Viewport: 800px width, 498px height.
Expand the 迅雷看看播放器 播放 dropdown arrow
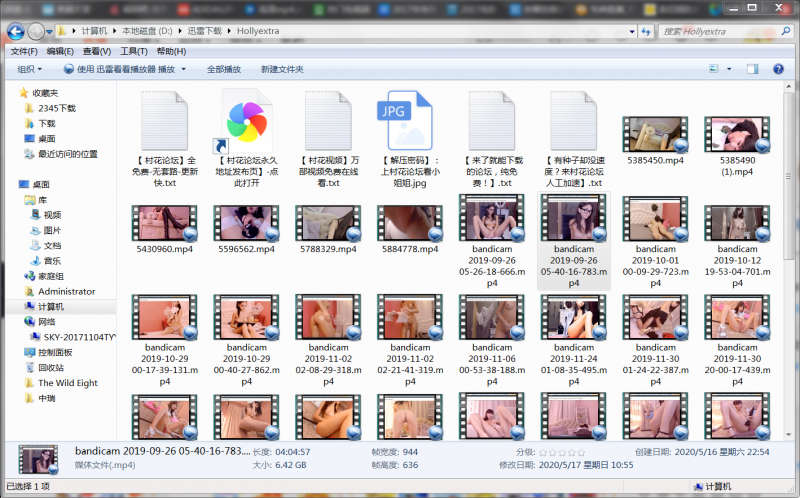pyautogui.click(x=181, y=69)
